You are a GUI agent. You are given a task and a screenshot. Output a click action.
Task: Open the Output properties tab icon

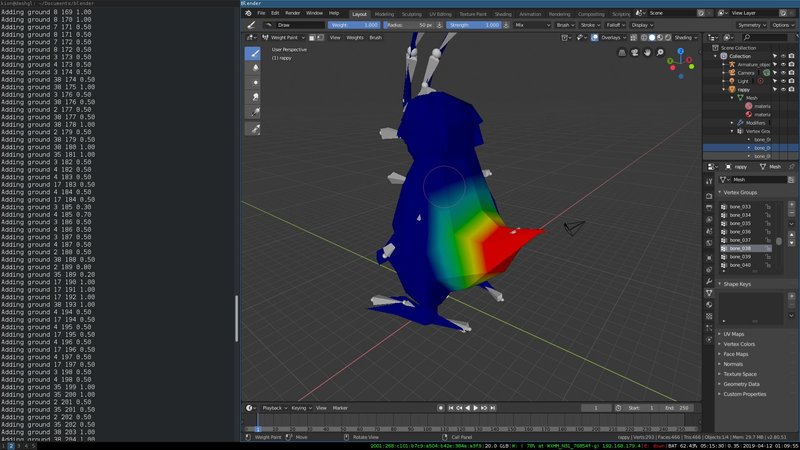pyautogui.click(x=709, y=208)
